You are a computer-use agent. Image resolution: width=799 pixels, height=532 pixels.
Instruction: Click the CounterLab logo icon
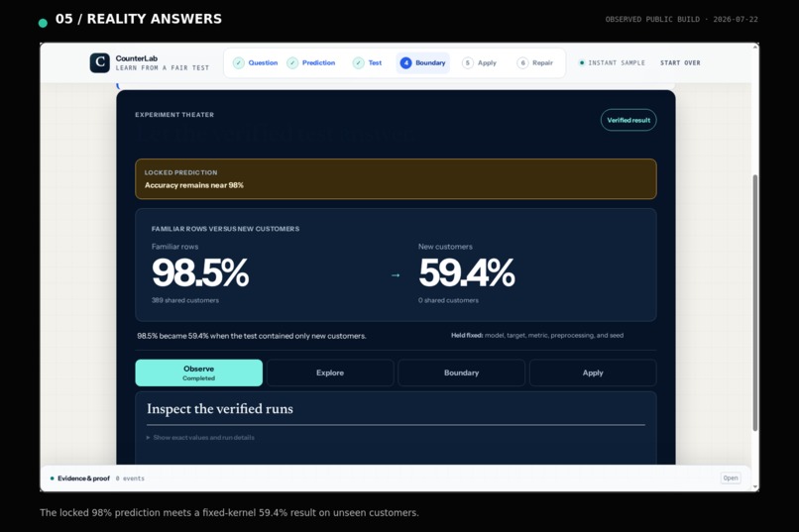[100, 62]
